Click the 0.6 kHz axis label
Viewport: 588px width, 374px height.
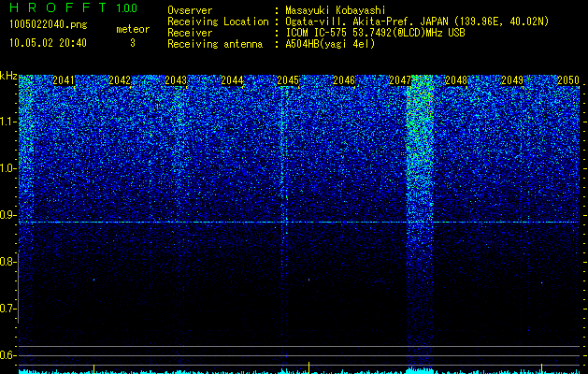(7, 355)
